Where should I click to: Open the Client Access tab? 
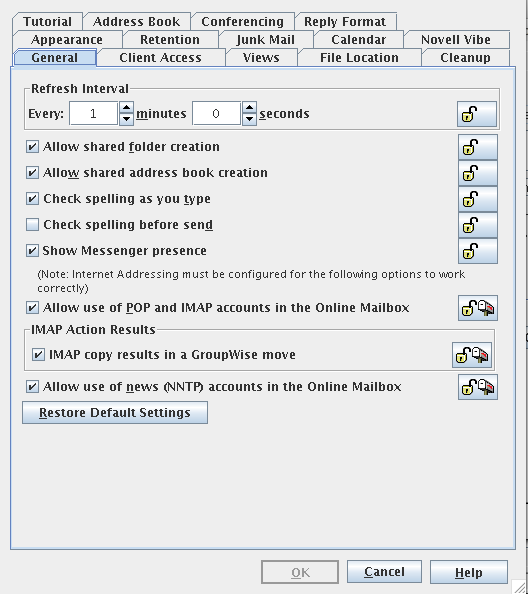[161, 58]
